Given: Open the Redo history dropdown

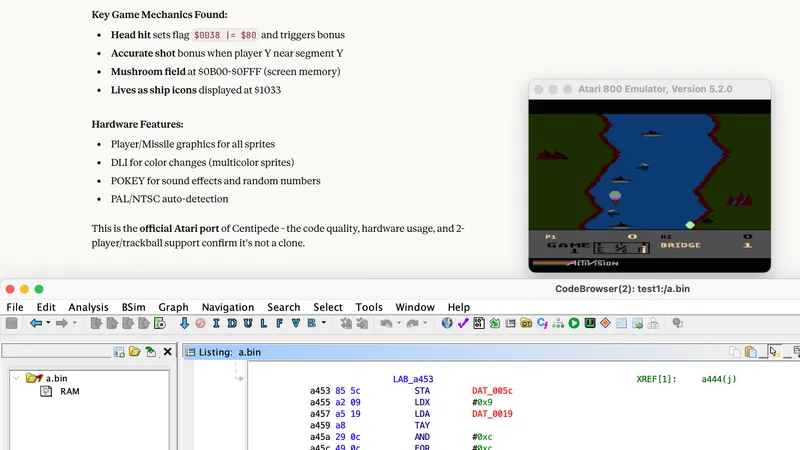Looking at the screenshot, I should [425, 323].
